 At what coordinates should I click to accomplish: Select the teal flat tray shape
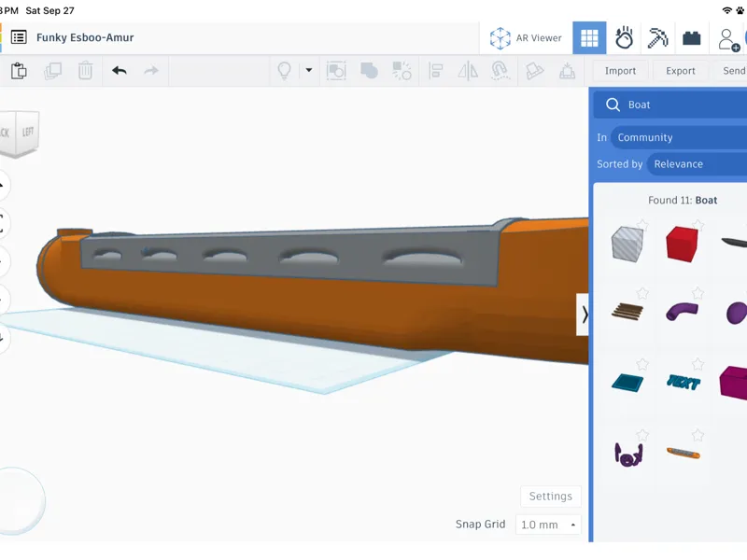click(627, 383)
